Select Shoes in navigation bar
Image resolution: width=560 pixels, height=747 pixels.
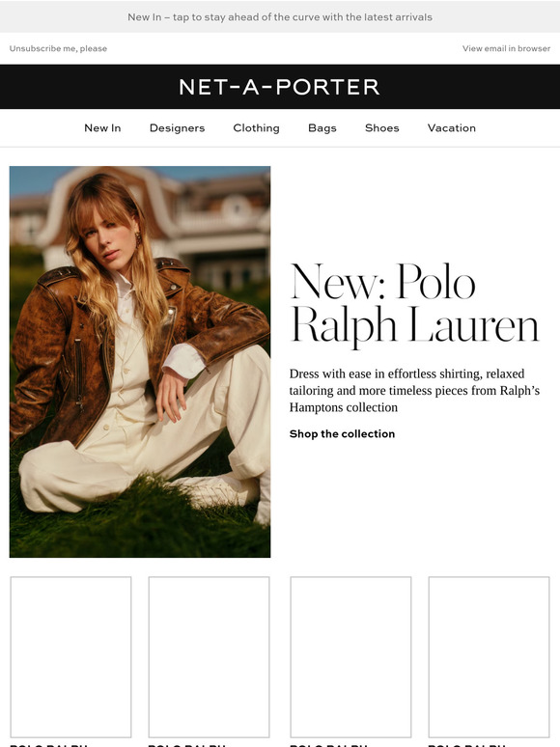point(381,127)
